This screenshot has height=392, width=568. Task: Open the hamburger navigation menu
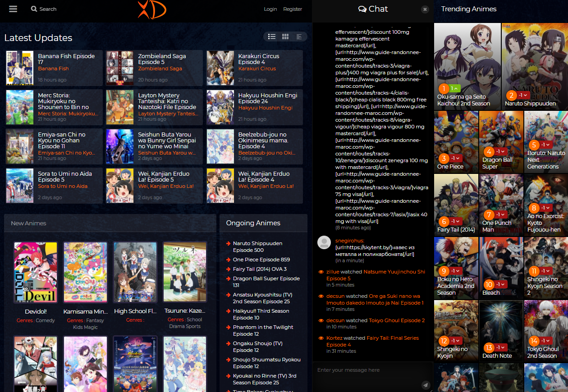point(13,9)
